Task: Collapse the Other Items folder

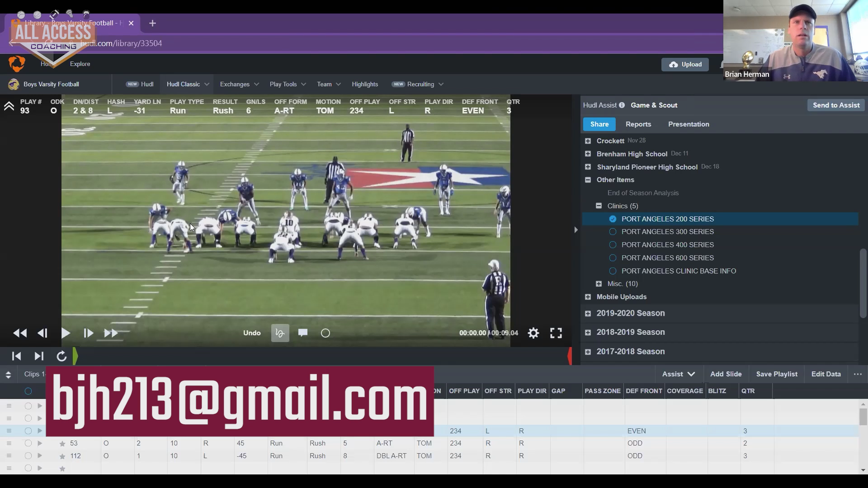Action: [x=588, y=180]
